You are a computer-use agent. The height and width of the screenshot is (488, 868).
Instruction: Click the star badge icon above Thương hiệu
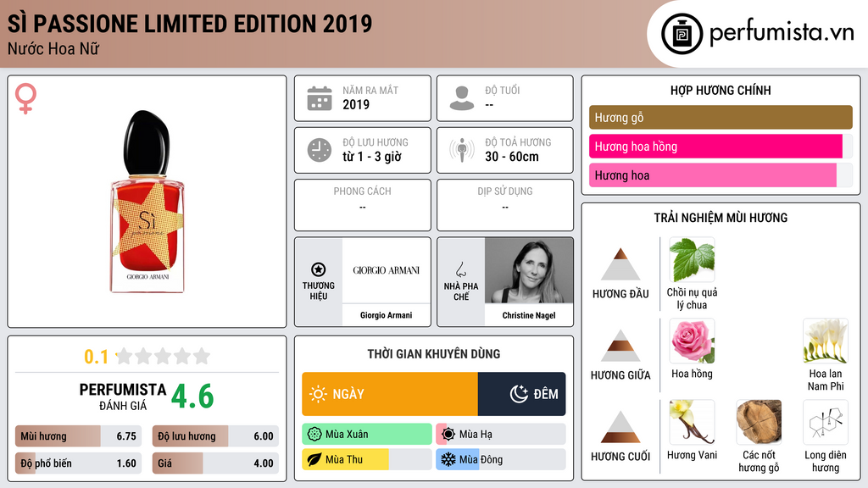point(319,269)
